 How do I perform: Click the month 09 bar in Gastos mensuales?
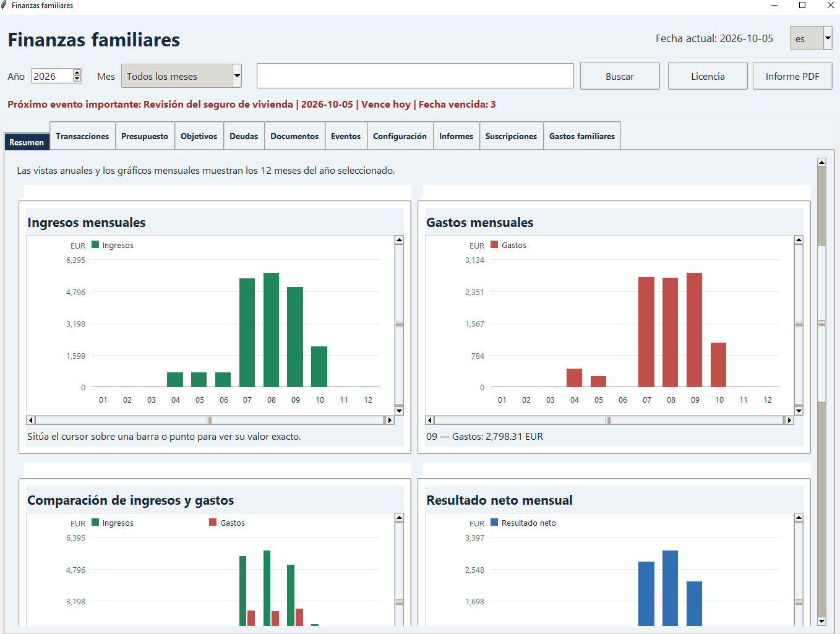coord(694,330)
